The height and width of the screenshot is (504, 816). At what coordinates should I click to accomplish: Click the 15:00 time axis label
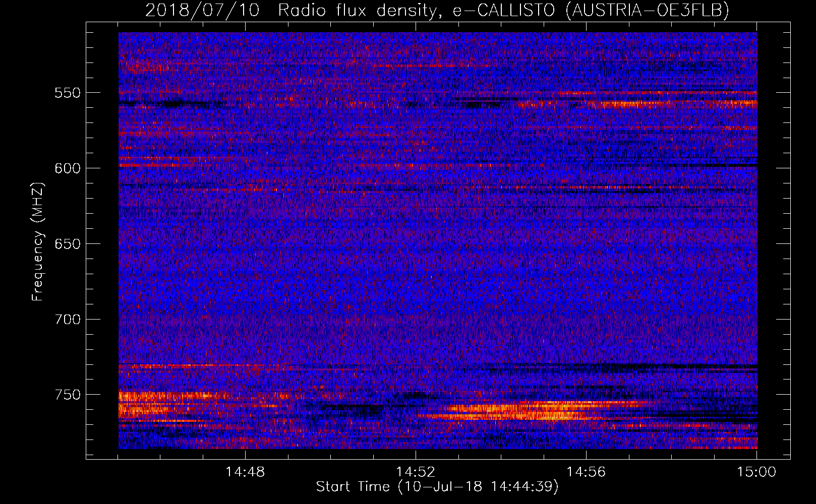[x=756, y=472]
